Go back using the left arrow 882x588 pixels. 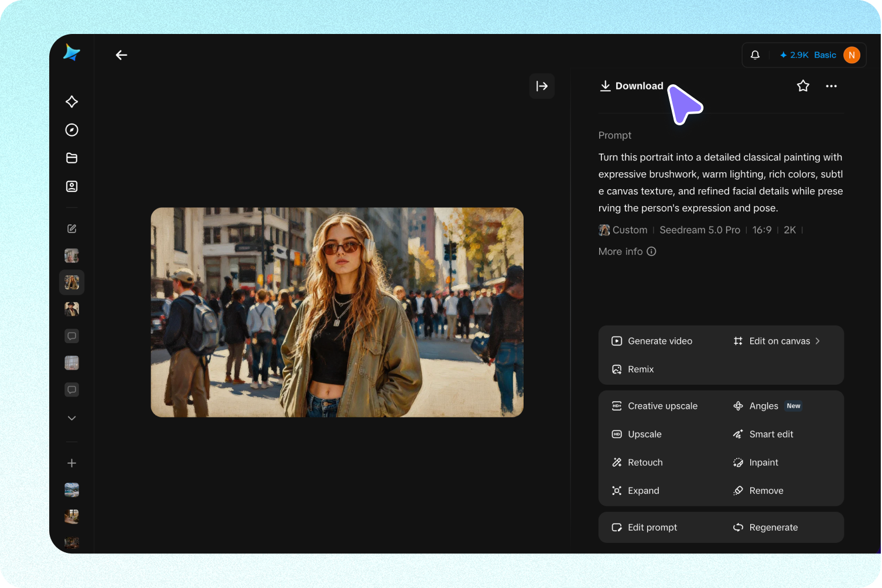click(121, 55)
